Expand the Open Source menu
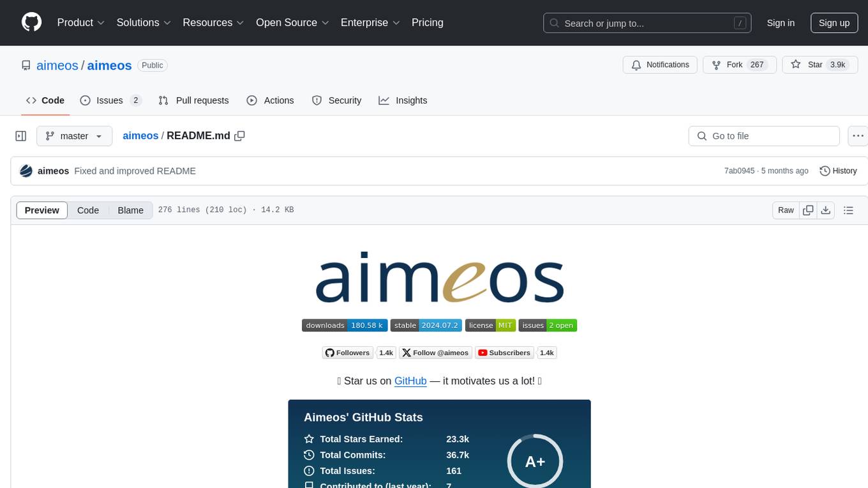 tap(293, 22)
